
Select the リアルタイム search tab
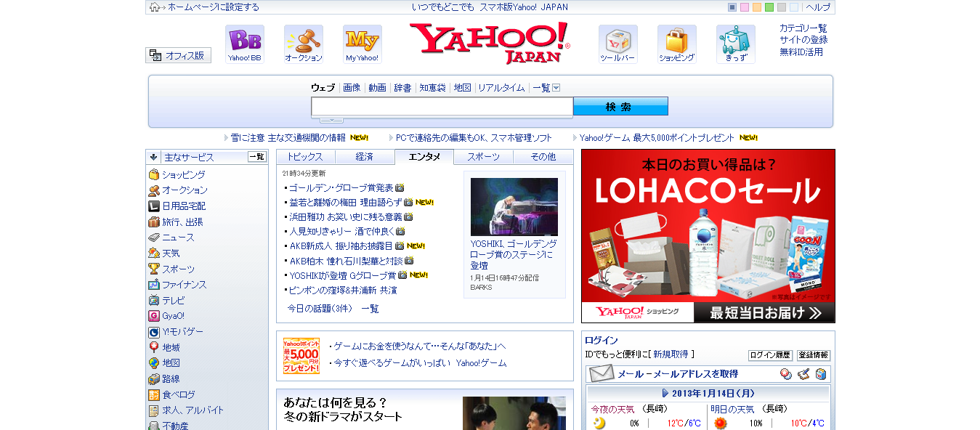click(x=501, y=88)
